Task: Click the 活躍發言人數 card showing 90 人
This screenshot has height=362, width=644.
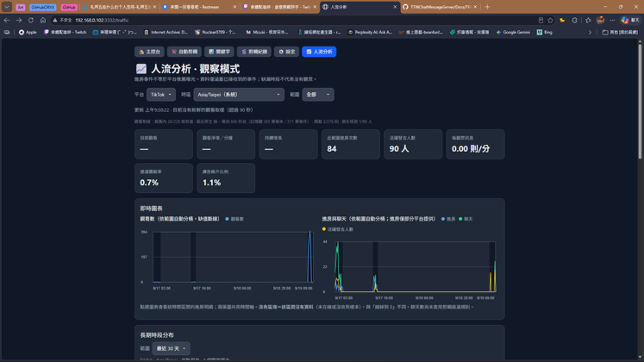Action: pyautogui.click(x=413, y=144)
